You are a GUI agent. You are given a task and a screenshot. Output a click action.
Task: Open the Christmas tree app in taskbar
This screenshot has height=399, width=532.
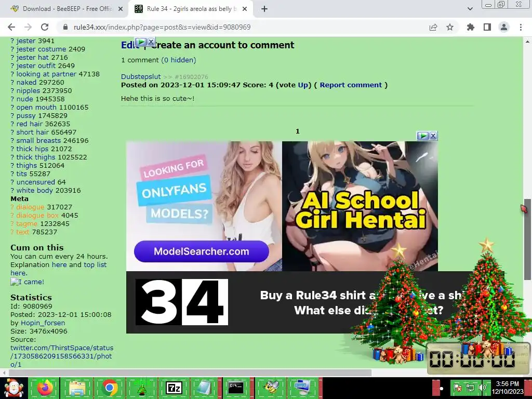click(141, 388)
